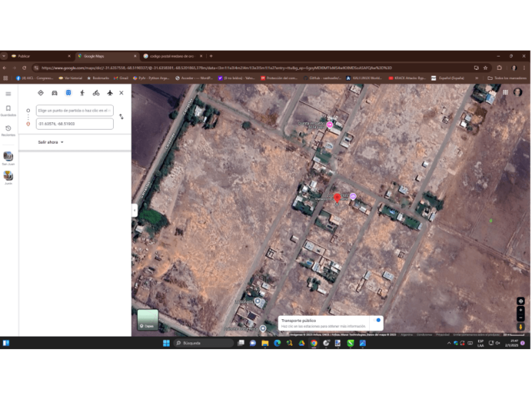Select the best travel mode option
This screenshot has height=399, width=532.
tap(41, 93)
